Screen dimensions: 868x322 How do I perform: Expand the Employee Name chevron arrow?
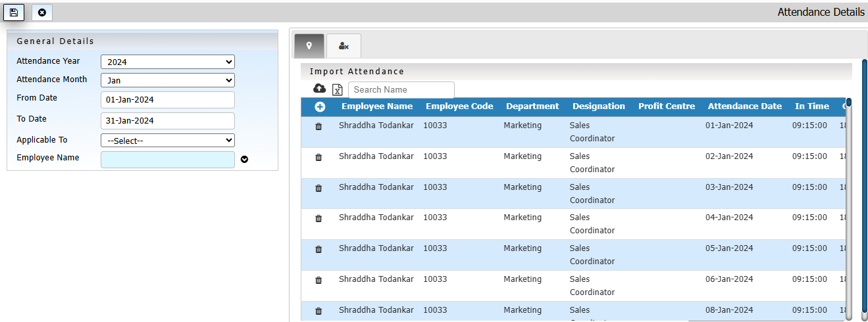(x=245, y=159)
